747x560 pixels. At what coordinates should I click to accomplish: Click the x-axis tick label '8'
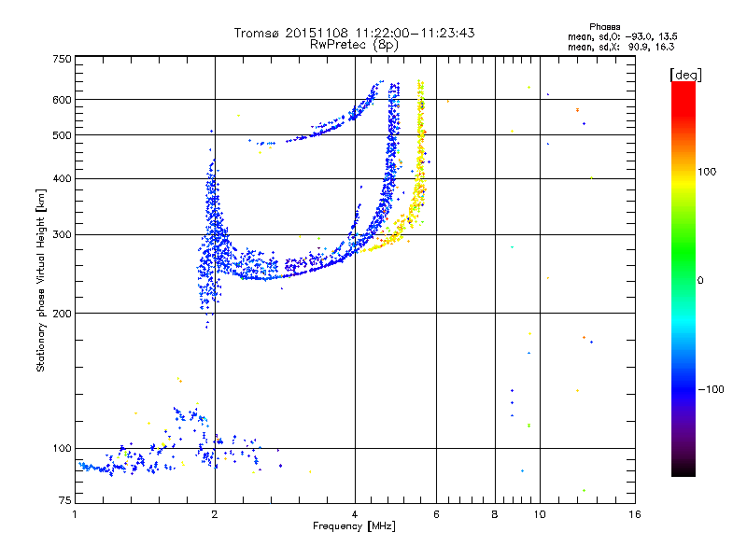coord(495,514)
